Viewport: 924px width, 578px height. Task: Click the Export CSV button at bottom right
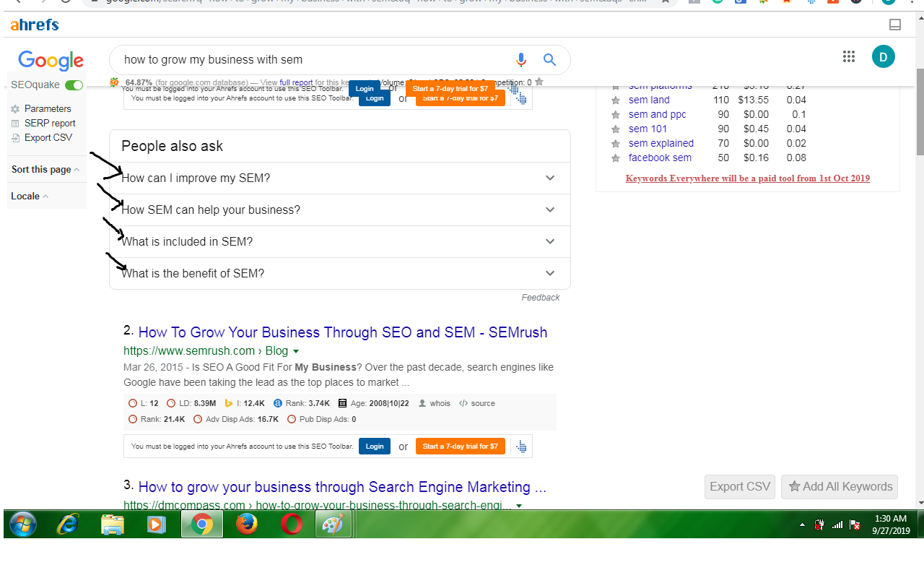[740, 487]
